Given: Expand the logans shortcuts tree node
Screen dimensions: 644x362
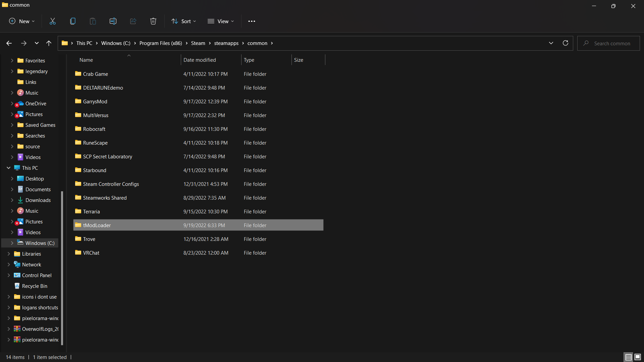Looking at the screenshot, I should click(x=8, y=307).
